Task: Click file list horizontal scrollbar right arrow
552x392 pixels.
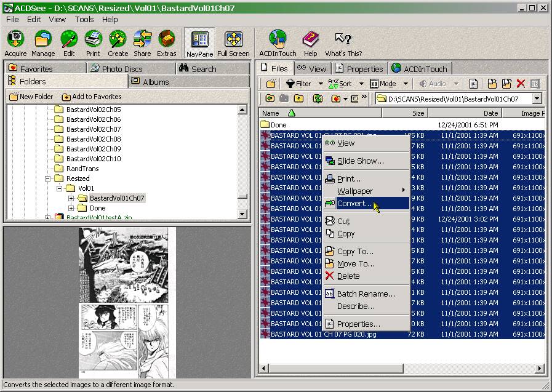Action: 540,369
